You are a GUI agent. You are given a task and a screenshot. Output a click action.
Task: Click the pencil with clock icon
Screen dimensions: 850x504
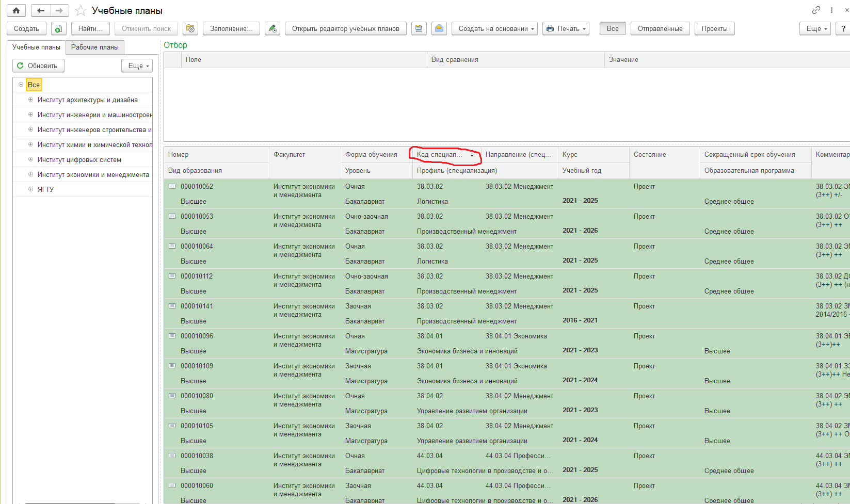coord(272,28)
